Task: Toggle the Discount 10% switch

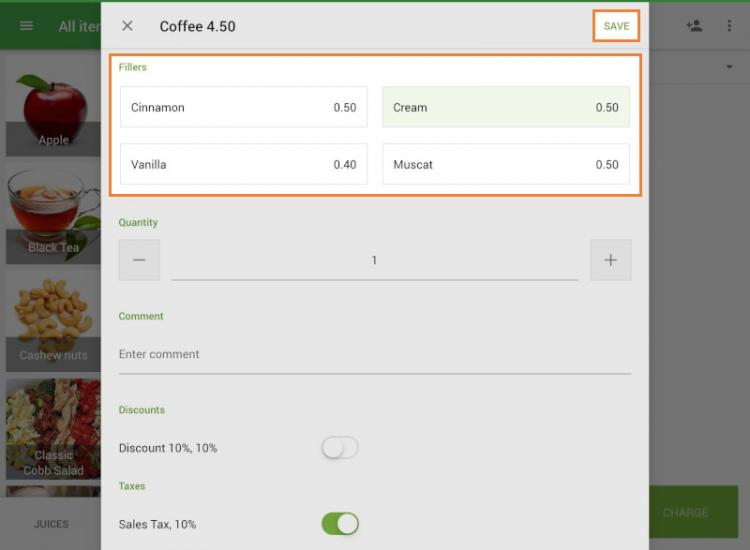Action: coord(340,448)
